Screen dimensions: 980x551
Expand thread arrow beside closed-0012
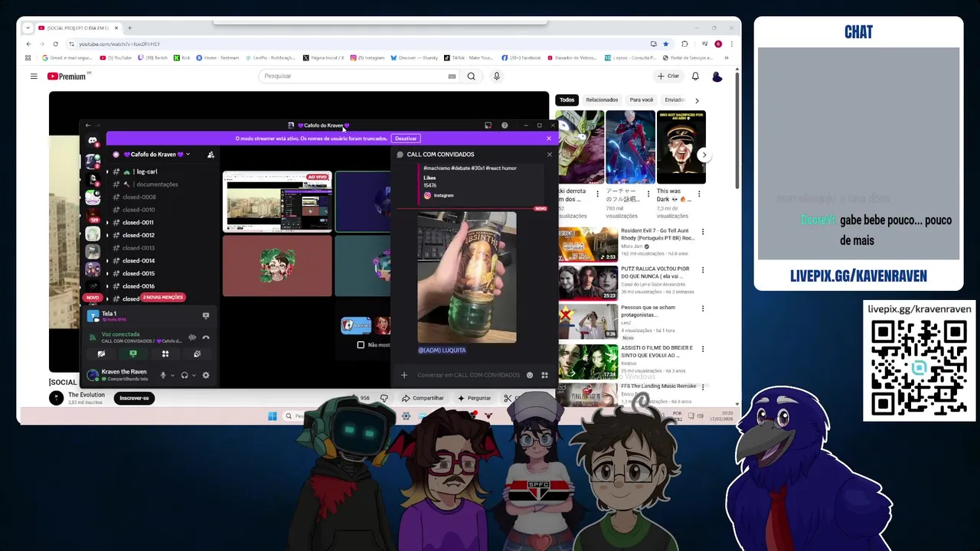tap(107, 235)
